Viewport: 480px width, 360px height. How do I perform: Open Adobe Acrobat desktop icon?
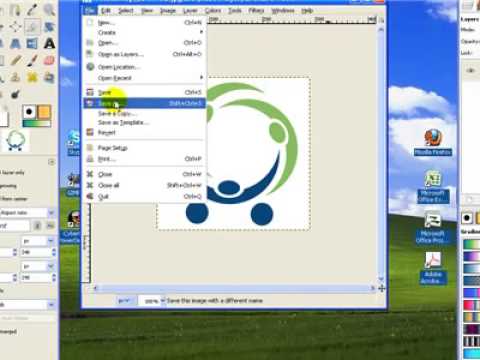[433, 268]
